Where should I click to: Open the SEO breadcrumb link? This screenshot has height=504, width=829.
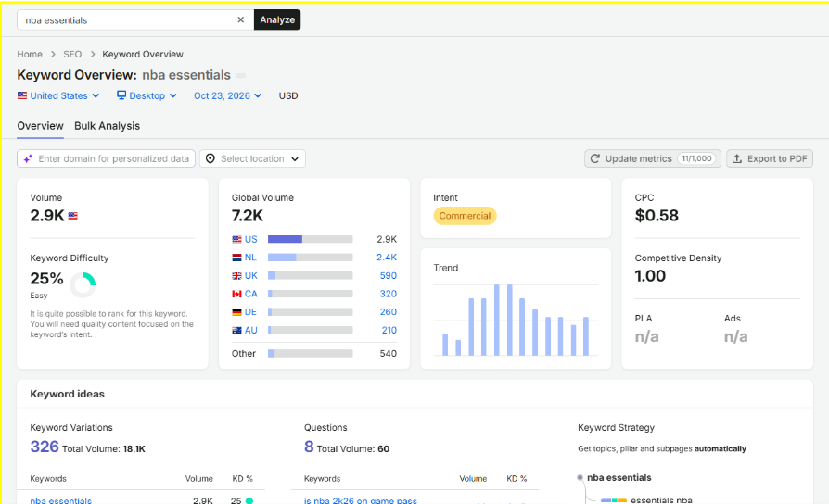(x=72, y=54)
